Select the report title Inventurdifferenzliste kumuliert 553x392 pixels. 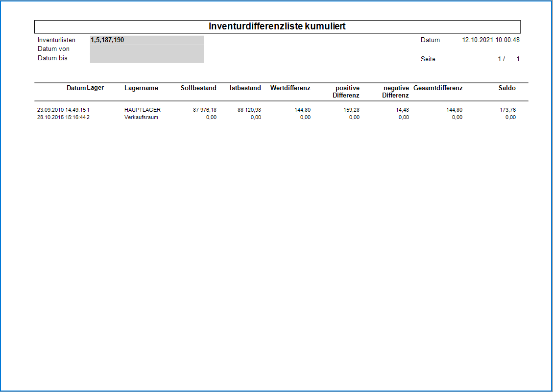[x=277, y=26]
